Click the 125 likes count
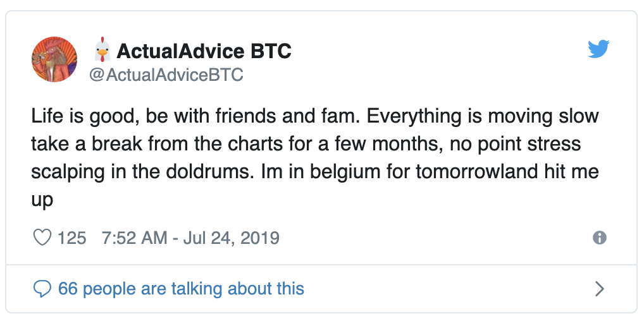The height and width of the screenshot is (321, 644). pos(71,238)
